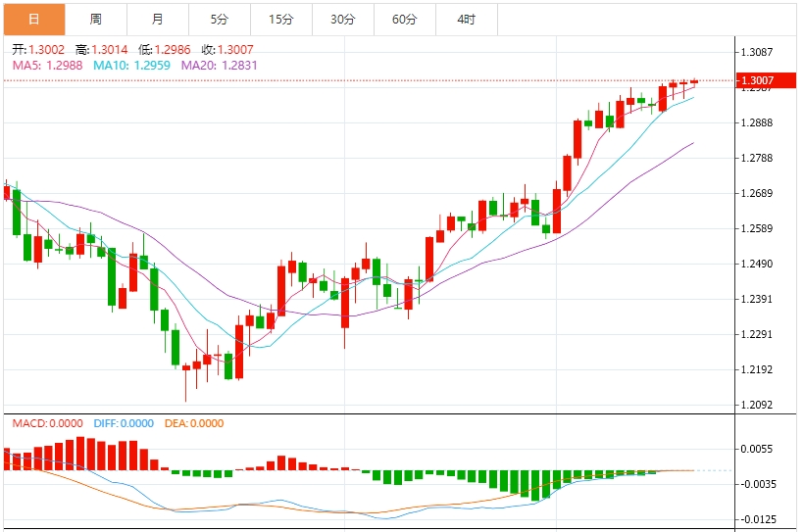
Task: Click the DEA value label
Action: [x=193, y=423]
